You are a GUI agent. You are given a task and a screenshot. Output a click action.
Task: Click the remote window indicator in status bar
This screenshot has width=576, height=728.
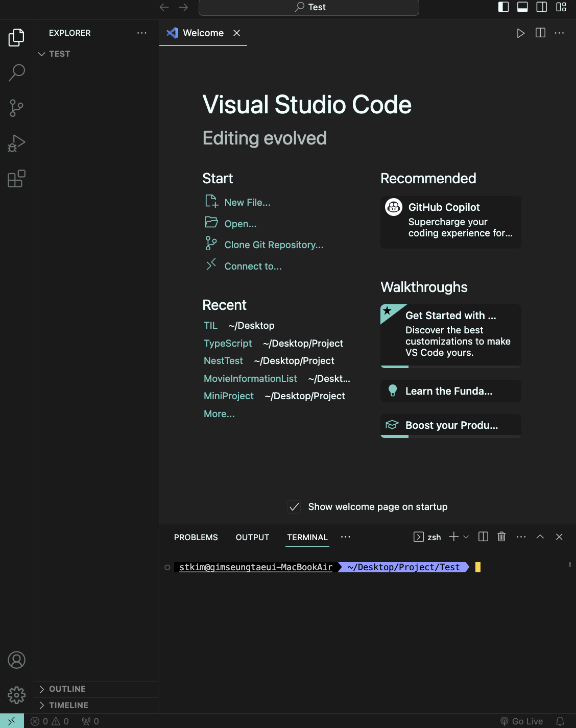coord(12,721)
